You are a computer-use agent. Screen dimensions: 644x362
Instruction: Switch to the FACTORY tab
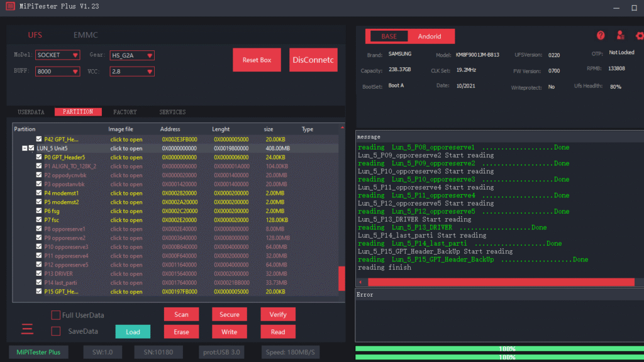coord(125,112)
